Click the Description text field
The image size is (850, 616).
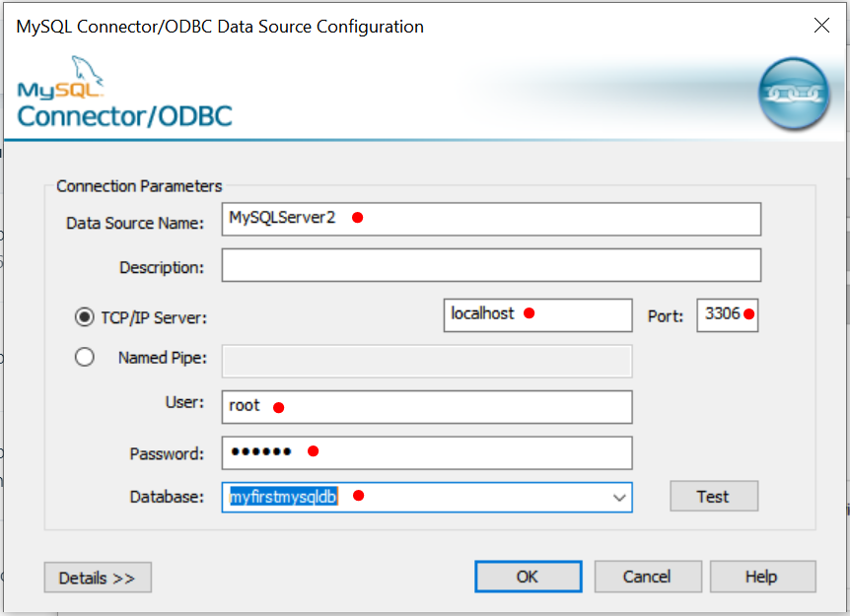point(491,265)
